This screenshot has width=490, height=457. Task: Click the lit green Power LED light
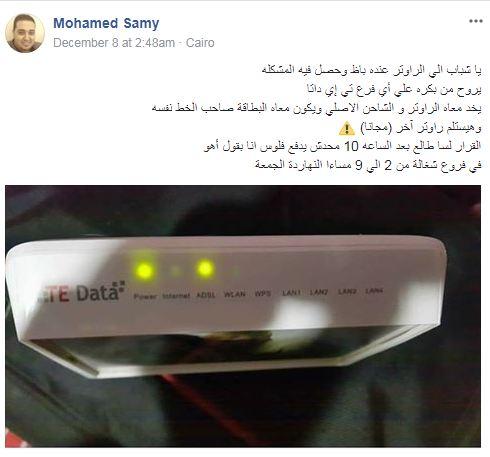click(x=144, y=271)
